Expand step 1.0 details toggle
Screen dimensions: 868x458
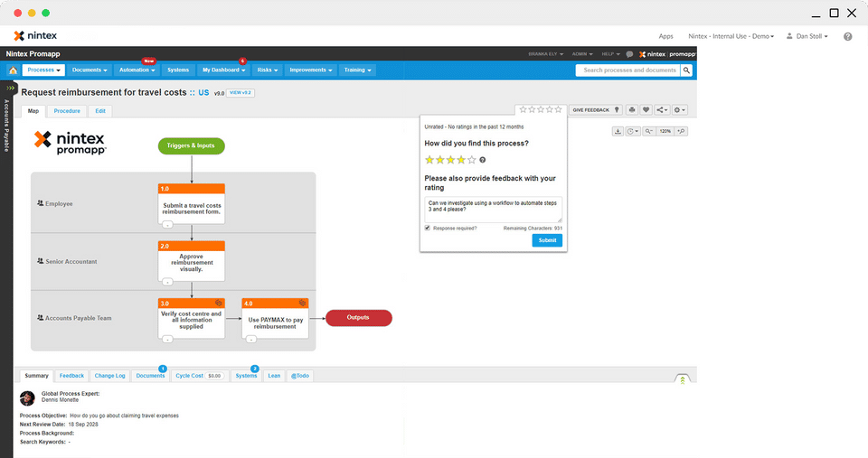tap(167, 225)
